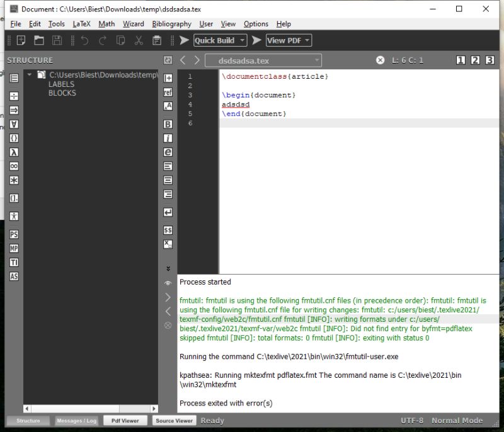Click the Source Viewer button at the bottom
This screenshot has height=432, width=504.
coord(175,420)
